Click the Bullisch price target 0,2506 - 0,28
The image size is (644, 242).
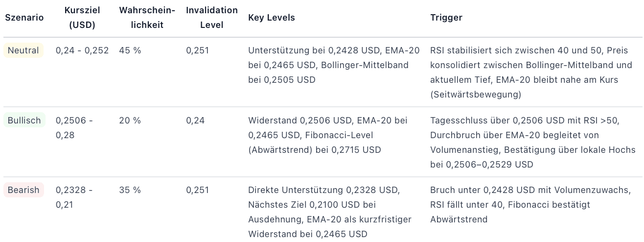pyautogui.click(x=74, y=127)
